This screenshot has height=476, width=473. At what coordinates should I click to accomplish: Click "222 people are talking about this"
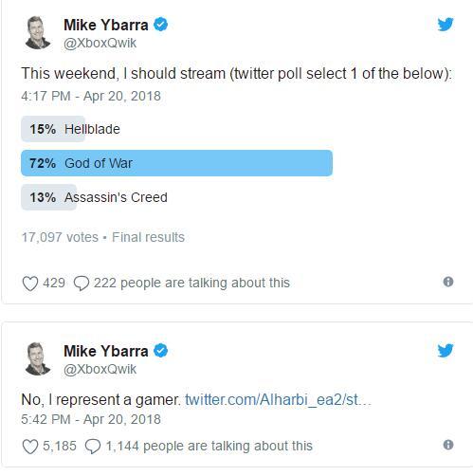191,283
